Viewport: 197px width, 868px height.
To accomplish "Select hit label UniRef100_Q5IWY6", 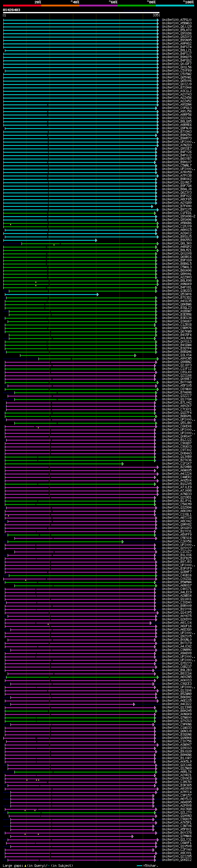I will (177, 294).
